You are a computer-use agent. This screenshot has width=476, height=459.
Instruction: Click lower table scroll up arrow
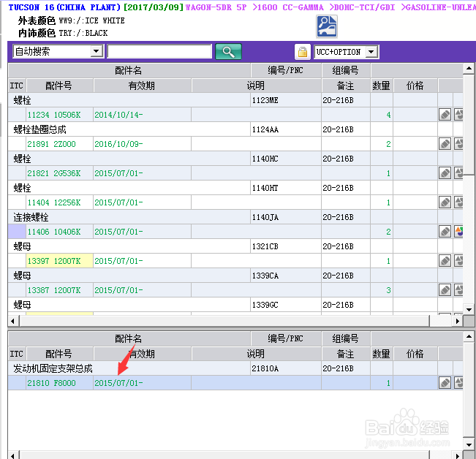pos(469,336)
